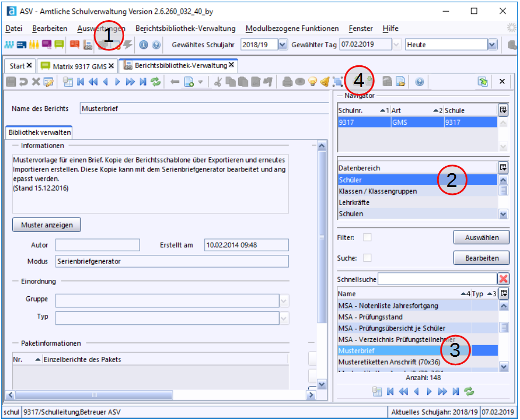Click the yellow lightbulb icon
Image resolution: width=520 pixels, height=420 pixels.
[x=313, y=82]
